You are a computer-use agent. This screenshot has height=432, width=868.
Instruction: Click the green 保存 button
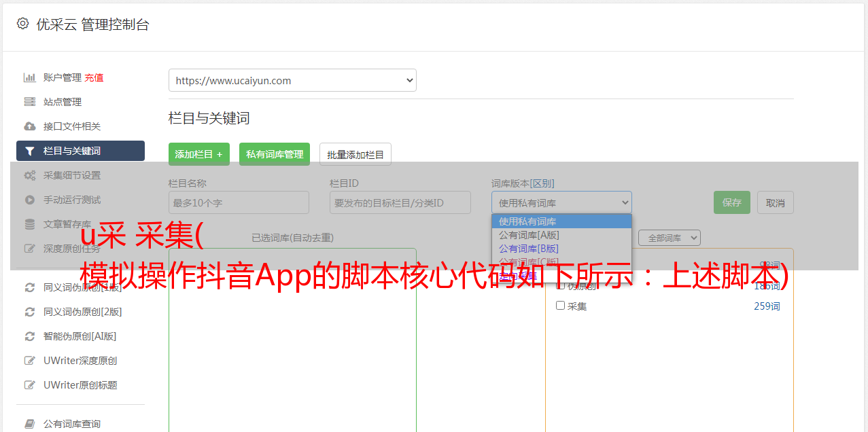coord(732,202)
